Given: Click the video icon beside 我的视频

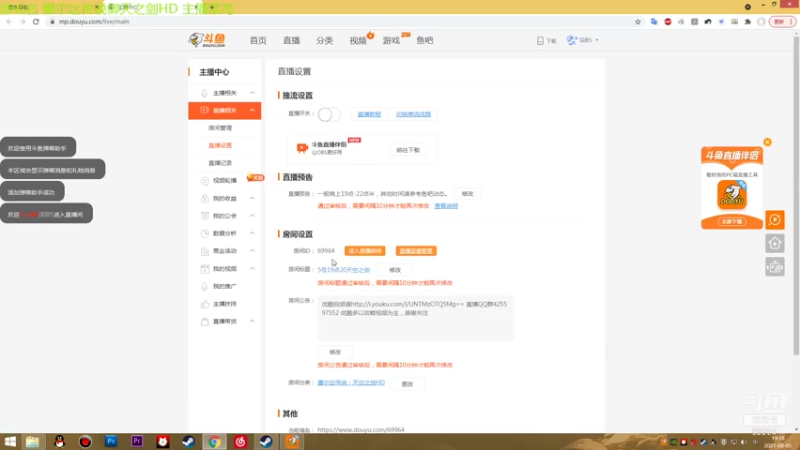Looking at the screenshot, I should [x=205, y=268].
